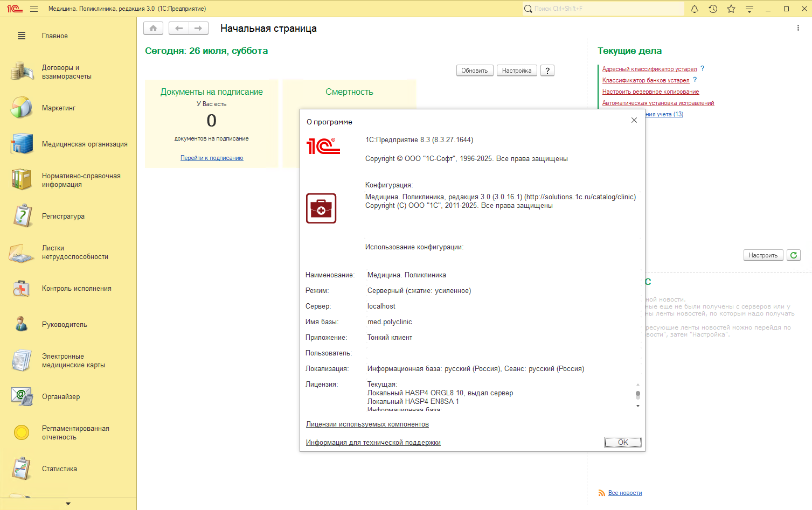Viewport: 812px width, 510px height.
Task: Click the Обновить button
Action: click(475, 71)
